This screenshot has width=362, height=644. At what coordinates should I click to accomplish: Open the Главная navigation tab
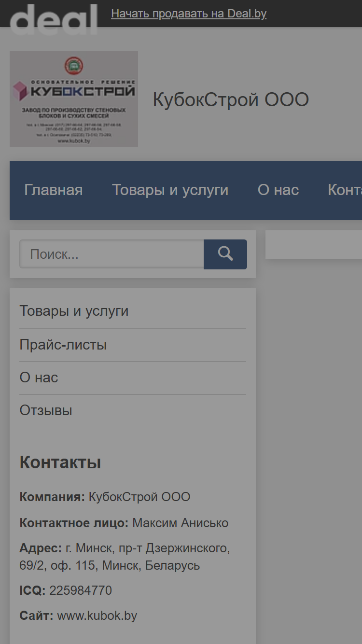pos(54,190)
